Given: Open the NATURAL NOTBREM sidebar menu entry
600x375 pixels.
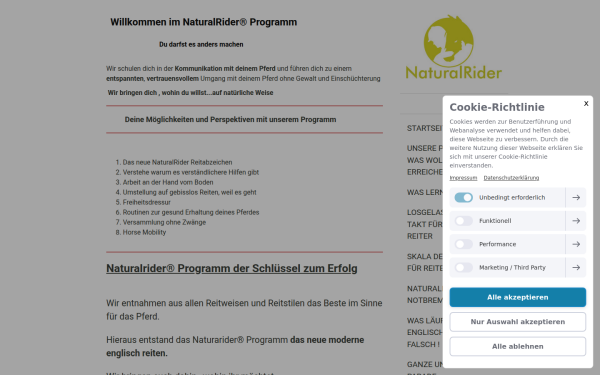Looking at the screenshot, I should click(x=424, y=294).
